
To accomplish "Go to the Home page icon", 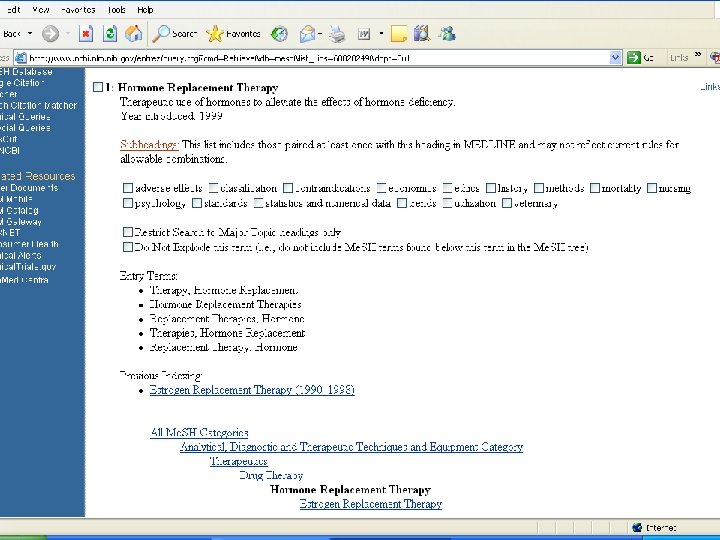I will pyautogui.click(x=134, y=34).
